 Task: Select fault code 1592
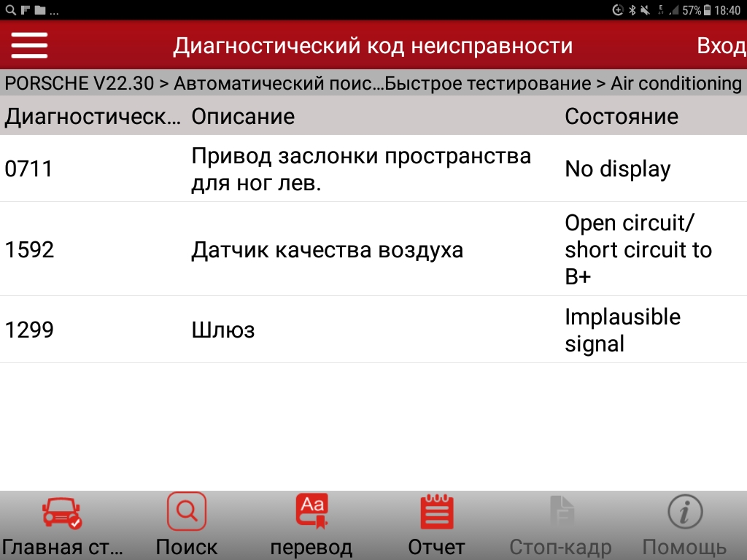coord(29,250)
